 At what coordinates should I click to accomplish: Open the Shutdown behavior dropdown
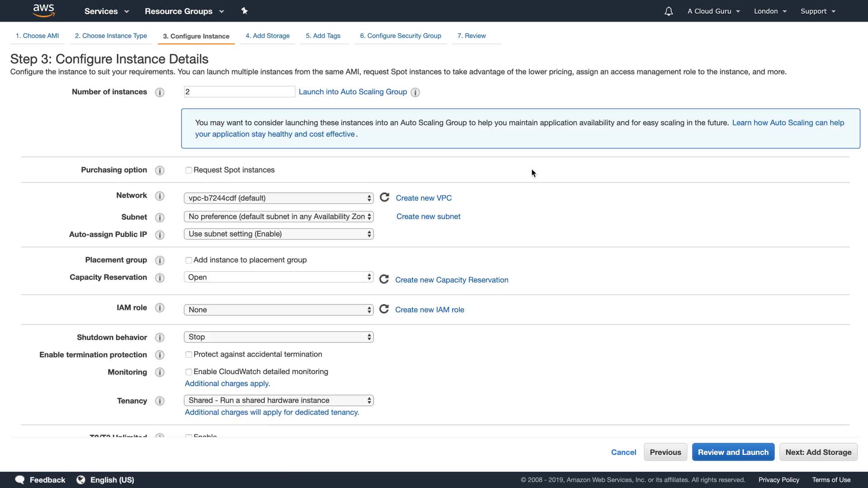(x=278, y=337)
